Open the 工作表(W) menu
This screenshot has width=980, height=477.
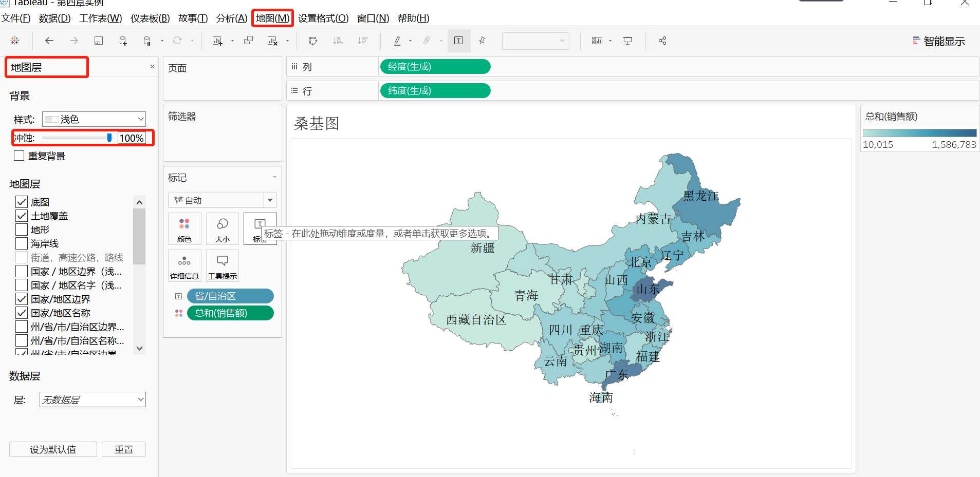(101, 18)
